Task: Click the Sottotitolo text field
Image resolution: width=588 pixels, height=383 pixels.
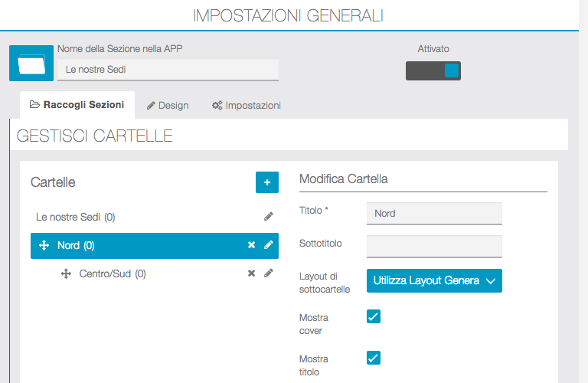Action: coord(434,246)
